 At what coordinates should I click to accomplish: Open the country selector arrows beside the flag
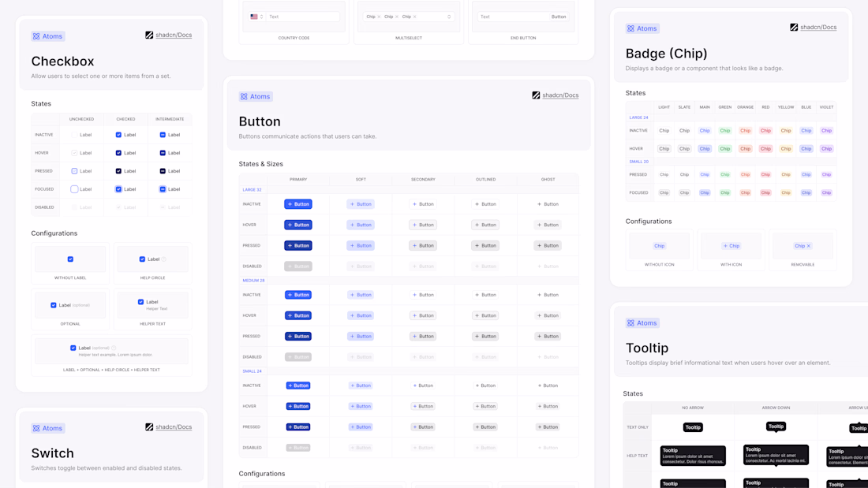(262, 17)
